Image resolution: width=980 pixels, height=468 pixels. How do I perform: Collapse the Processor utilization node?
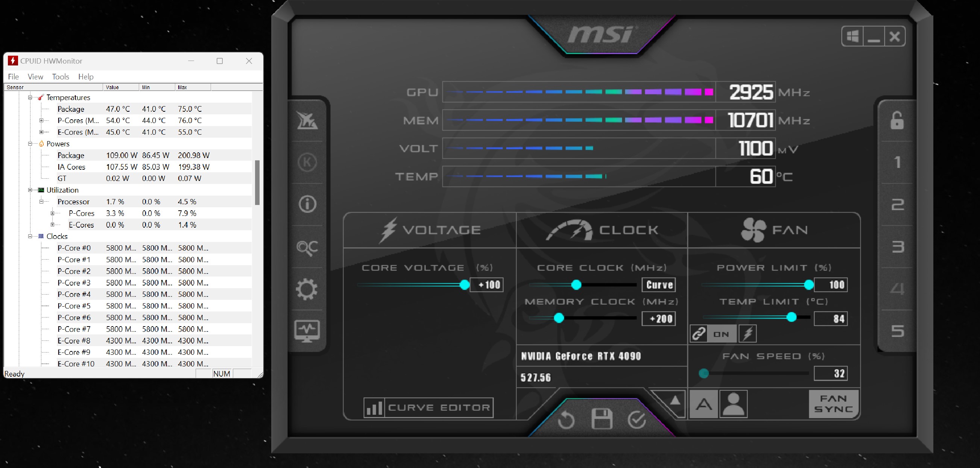41,202
